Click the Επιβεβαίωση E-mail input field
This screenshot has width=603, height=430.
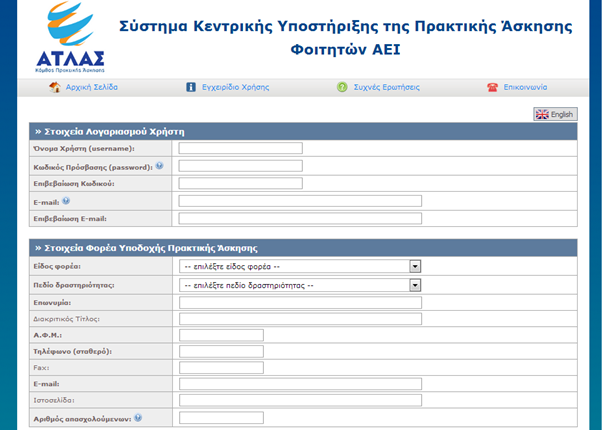click(300, 218)
